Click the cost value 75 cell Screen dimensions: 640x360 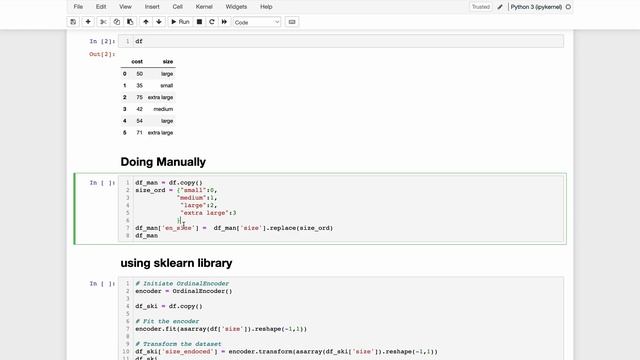[140, 98]
